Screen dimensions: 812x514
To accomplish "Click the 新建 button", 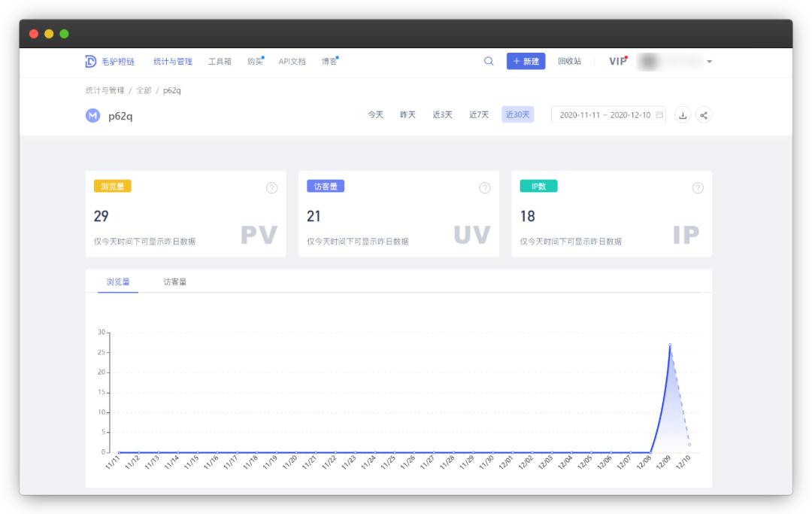I will [527, 62].
